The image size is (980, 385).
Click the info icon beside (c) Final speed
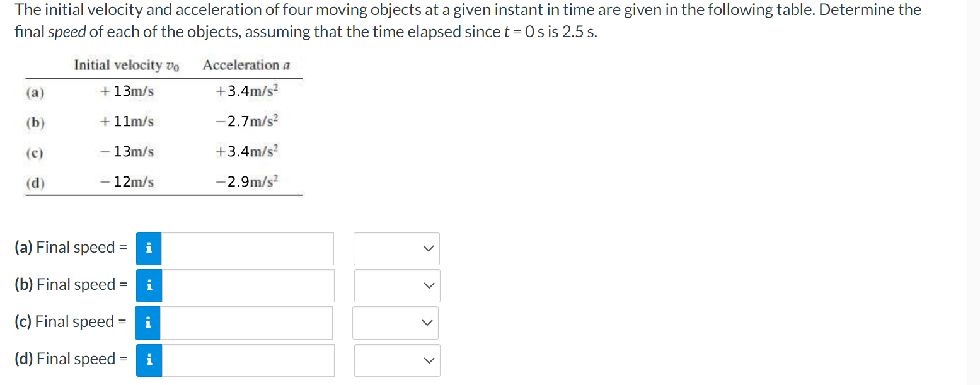(x=149, y=323)
